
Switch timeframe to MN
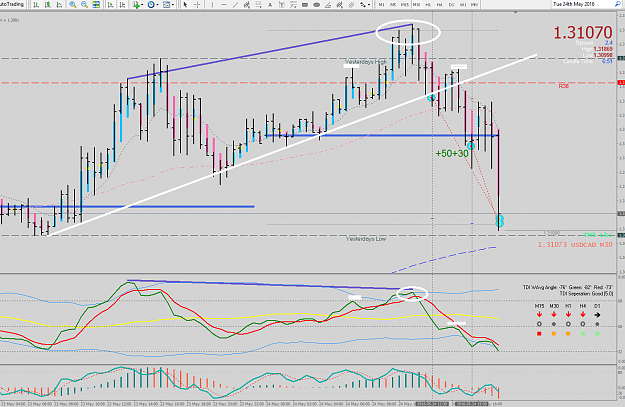click(x=475, y=5)
